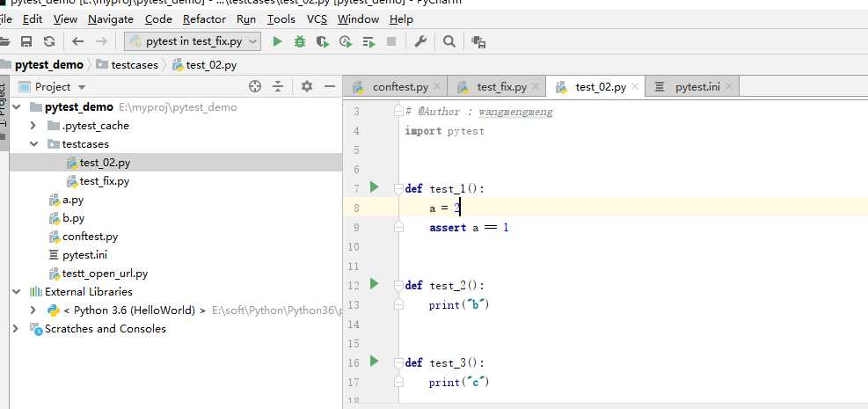Navigate back with the left arrow
868x409 pixels.
[x=78, y=41]
